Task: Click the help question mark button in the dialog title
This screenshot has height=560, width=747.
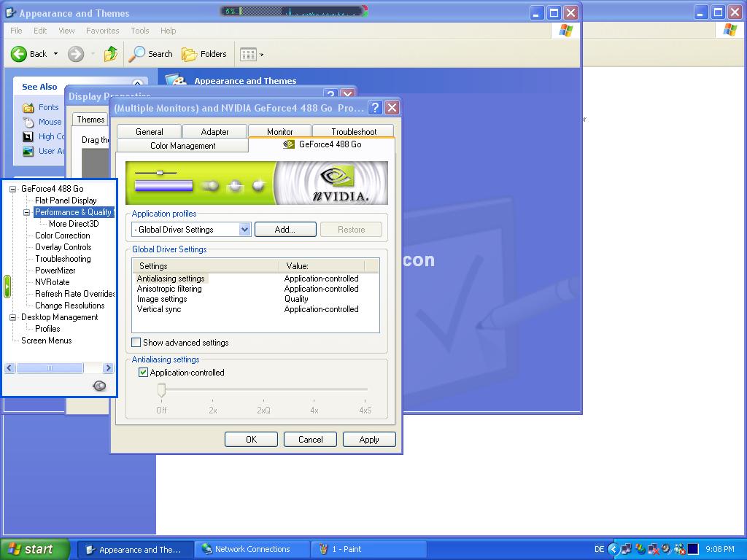Action: (x=376, y=108)
